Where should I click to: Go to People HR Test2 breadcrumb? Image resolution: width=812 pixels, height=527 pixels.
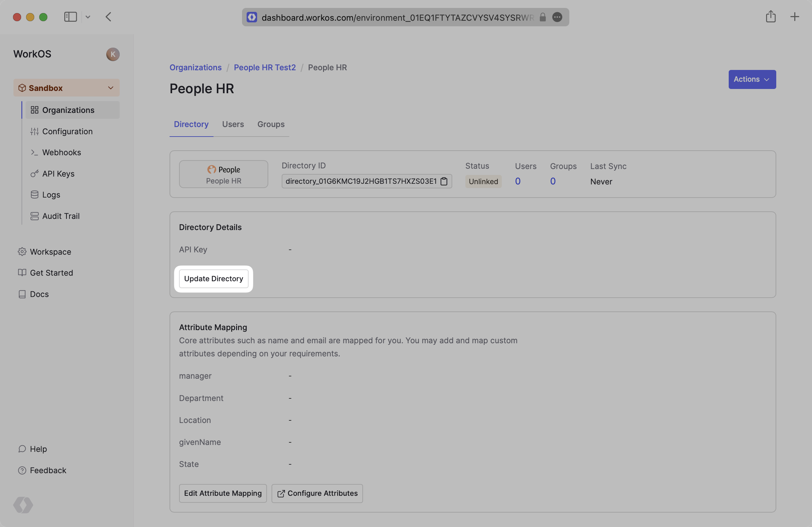(x=264, y=67)
